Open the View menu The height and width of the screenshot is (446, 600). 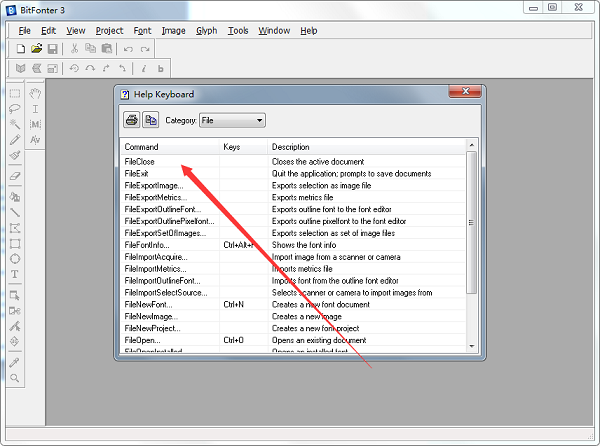point(76,31)
